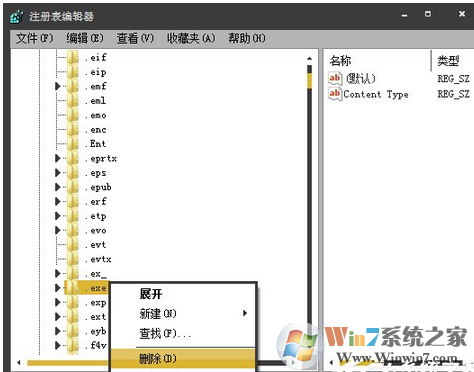Click the .evo folder icon
This screenshot has width=474, height=372.
tap(73, 230)
